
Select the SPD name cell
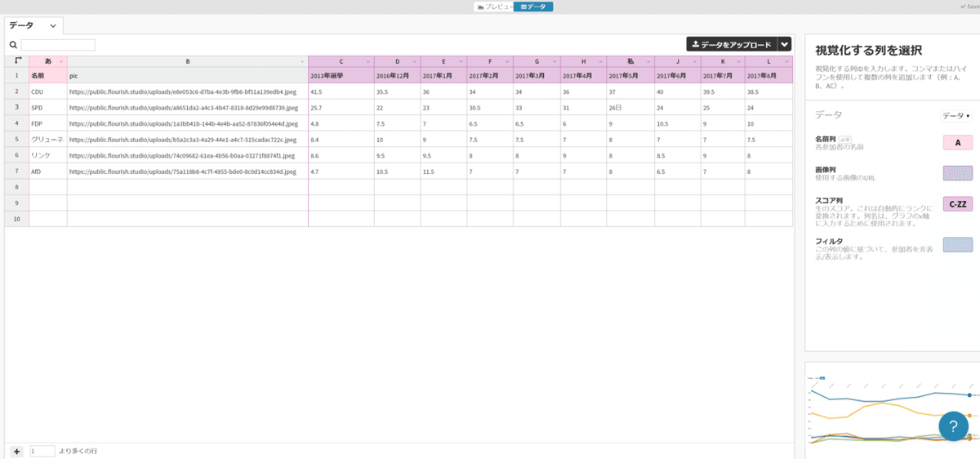coord(48,108)
